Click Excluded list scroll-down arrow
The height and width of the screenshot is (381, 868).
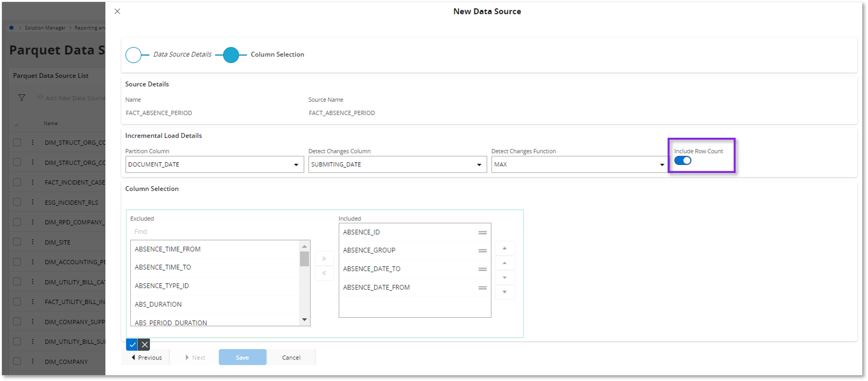(304, 320)
